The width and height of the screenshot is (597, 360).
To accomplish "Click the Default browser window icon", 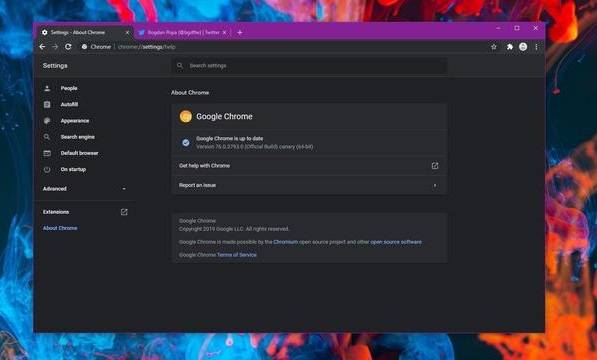I will [x=47, y=153].
